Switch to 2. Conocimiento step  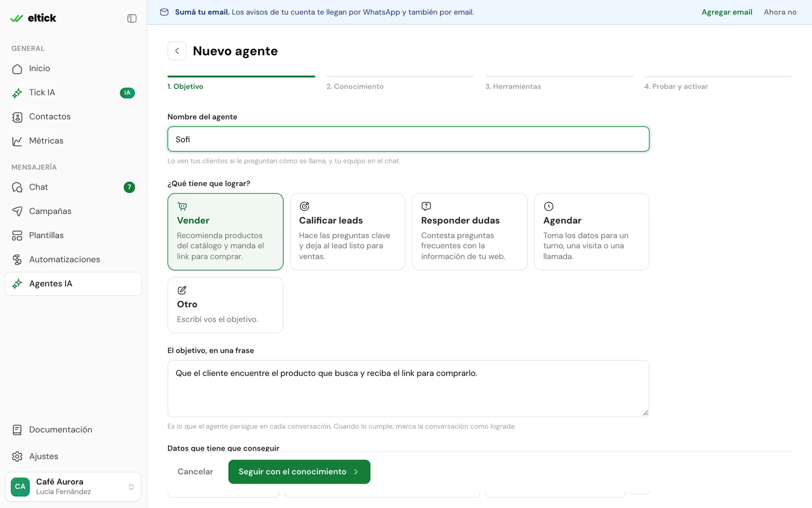pyautogui.click(x=400, y=84)
